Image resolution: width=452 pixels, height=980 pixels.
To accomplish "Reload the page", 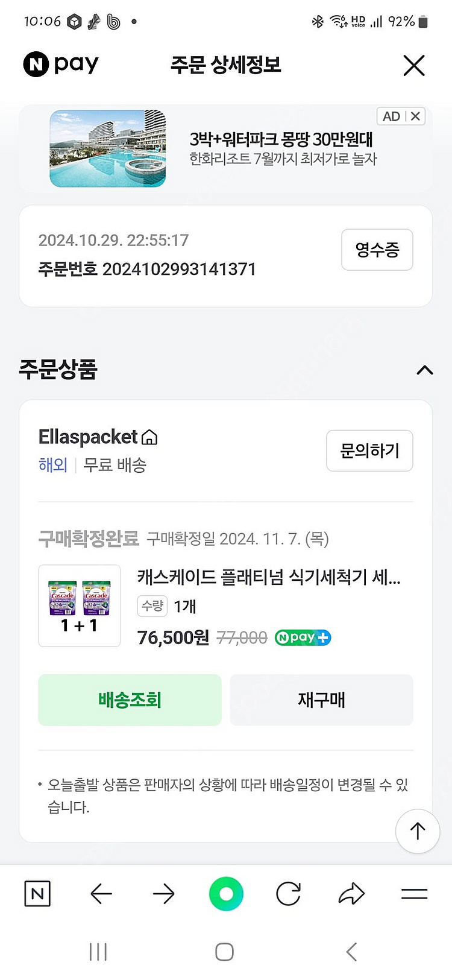I will pos(288,893).
